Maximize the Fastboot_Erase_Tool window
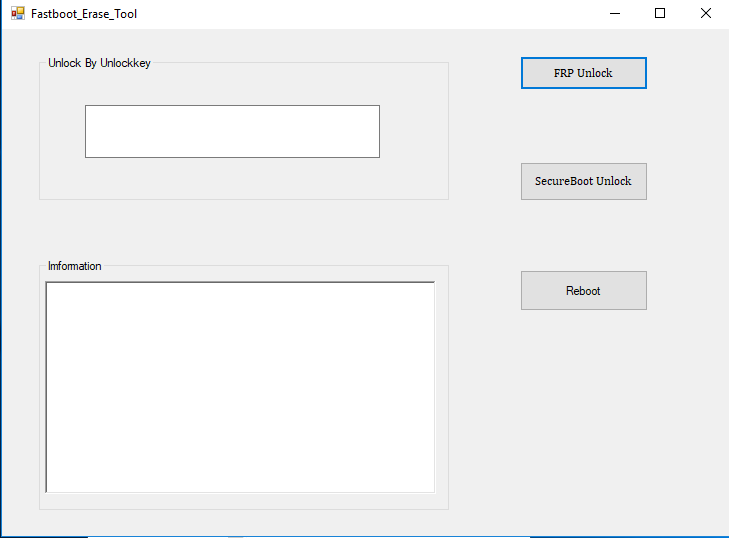Screen dimensions: 729x538 click(x=660, y=13)
